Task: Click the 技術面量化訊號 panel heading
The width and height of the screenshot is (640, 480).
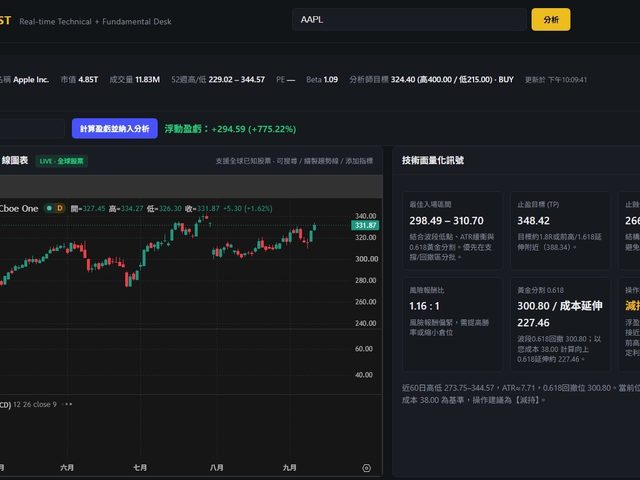Action: 433,160
